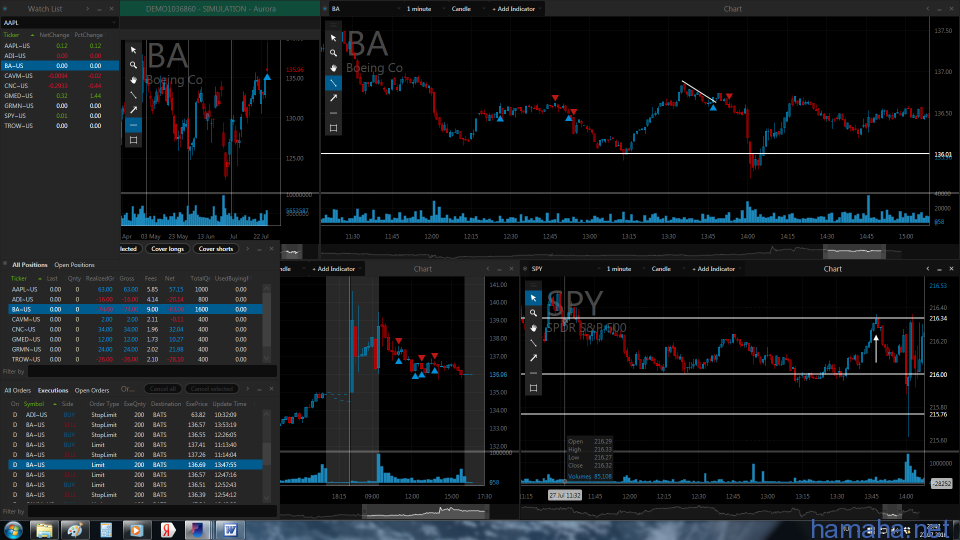This screenshot has height=540, width=960.
Task: Switch to the All Positions tab
Action: point(29,265)
